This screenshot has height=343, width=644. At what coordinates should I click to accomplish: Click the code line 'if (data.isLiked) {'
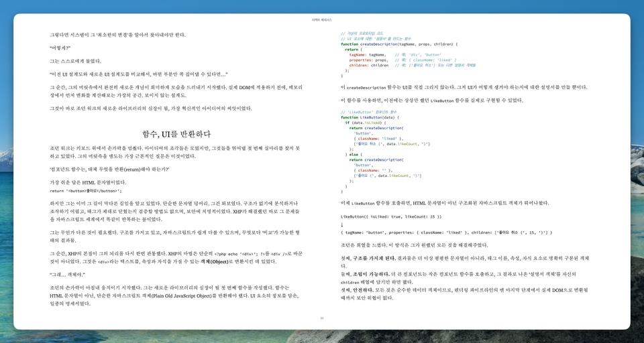366,123
